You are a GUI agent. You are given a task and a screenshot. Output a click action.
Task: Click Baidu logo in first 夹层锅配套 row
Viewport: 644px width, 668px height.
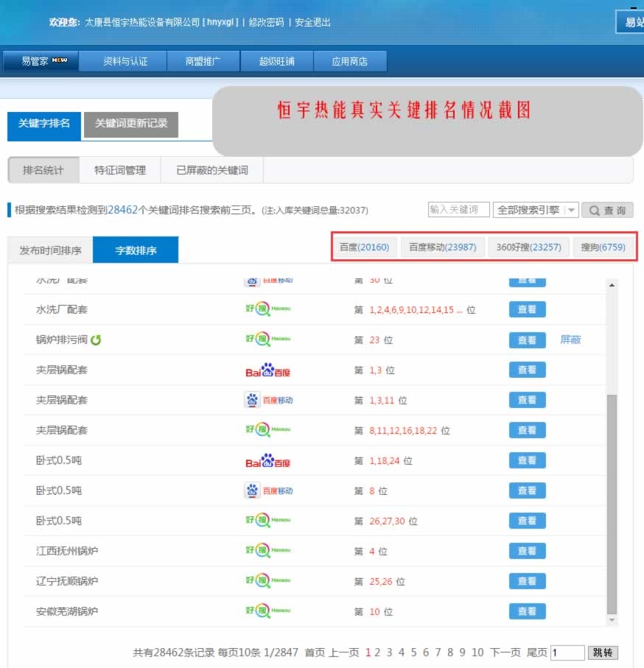click(x=268, y=370)
